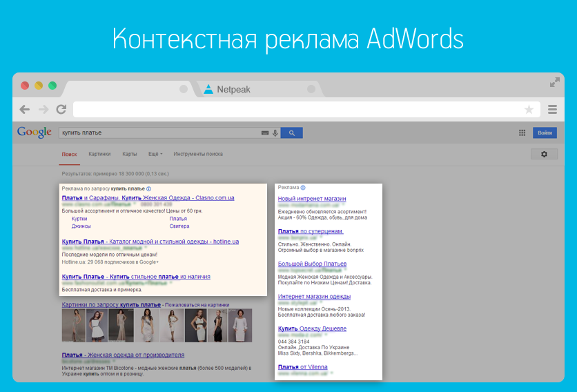Click the text Бесплатная доставка и примерка
The image size is (577, 392).
[102, 290]
